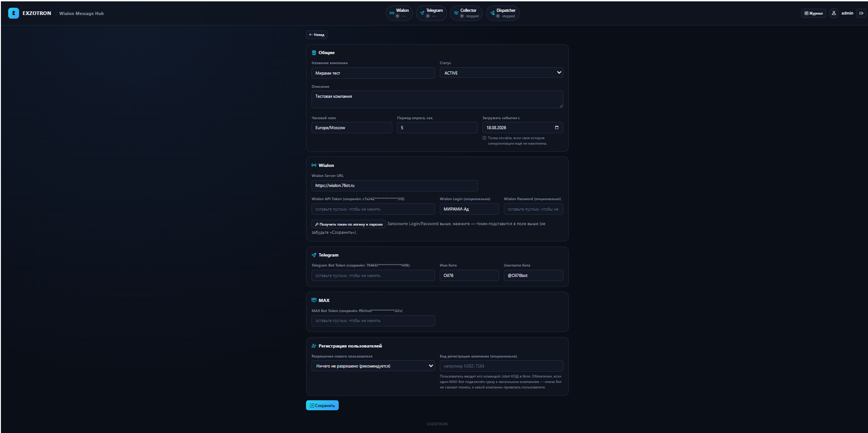Click the Telegram Bot Token input
This screenshot has height=433, width=868.
tap(373, 276)
